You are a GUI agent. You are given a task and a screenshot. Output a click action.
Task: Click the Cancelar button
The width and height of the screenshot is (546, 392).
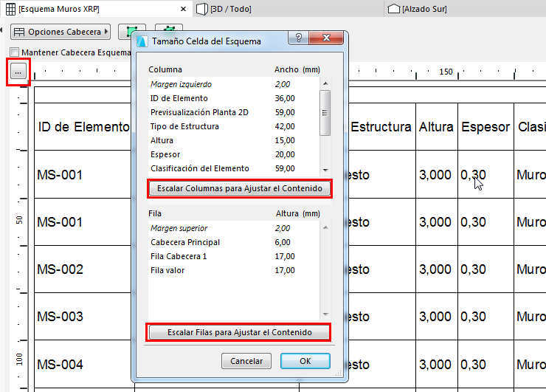click(246, 361)
